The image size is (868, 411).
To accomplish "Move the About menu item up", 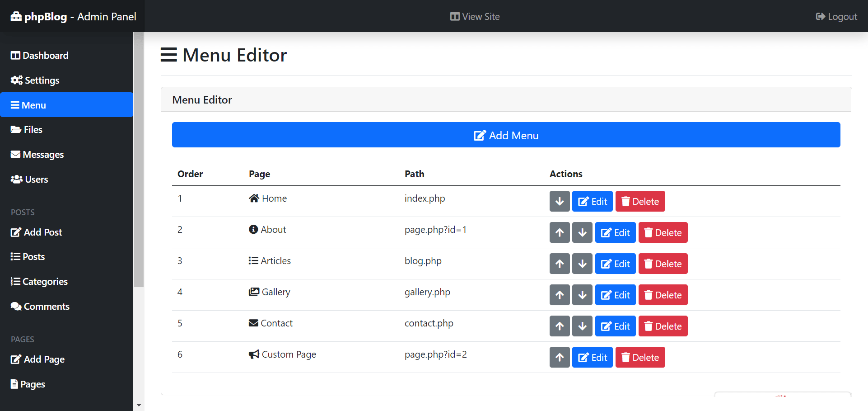I will [560, 233].
